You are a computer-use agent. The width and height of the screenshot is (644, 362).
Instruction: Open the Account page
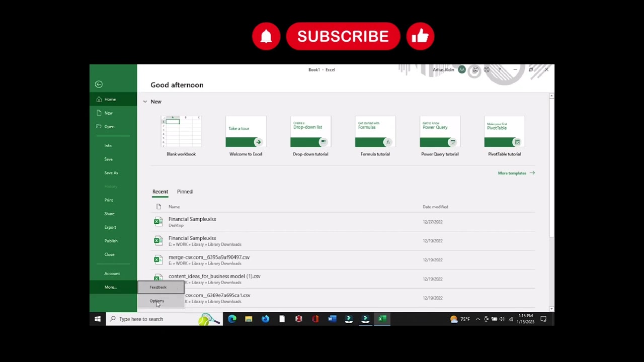pyautogui.click(x=113, y=273)
